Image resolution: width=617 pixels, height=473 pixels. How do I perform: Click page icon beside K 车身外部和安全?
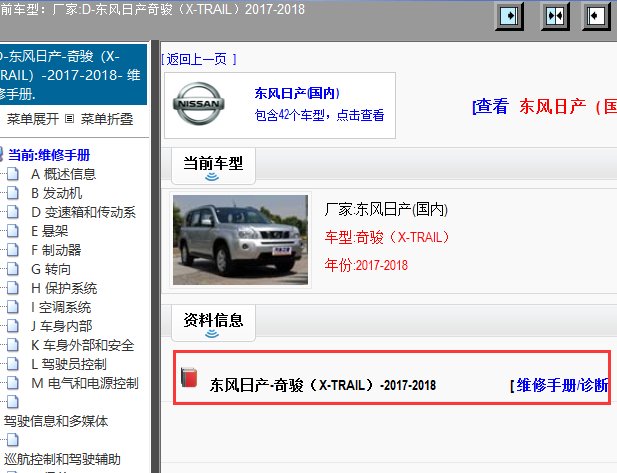click(x=13, y=345)
